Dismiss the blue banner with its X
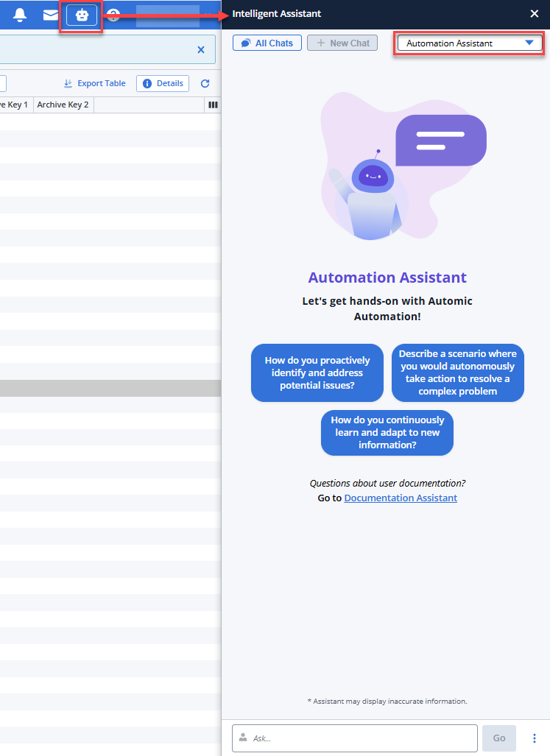This screenshot has width=550, height=756. point(201,49)
